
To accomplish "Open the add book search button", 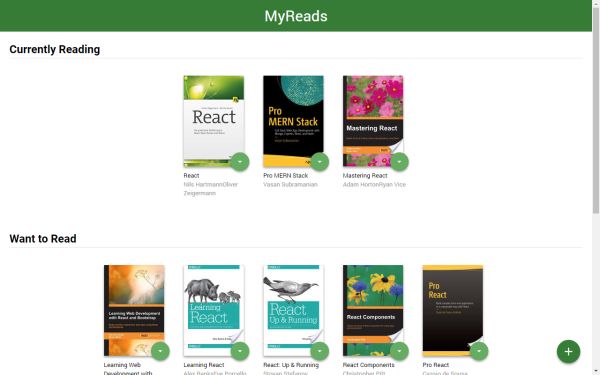I will pyautogui.click(x=568, y=351).
